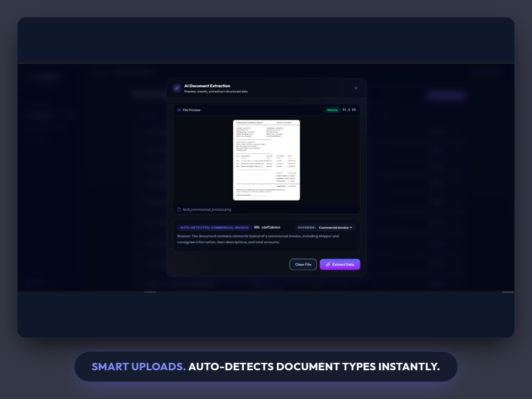Clear the uploaded file with Clear File
The height and width of the screenshot is (399, 532).
(303, 264)
